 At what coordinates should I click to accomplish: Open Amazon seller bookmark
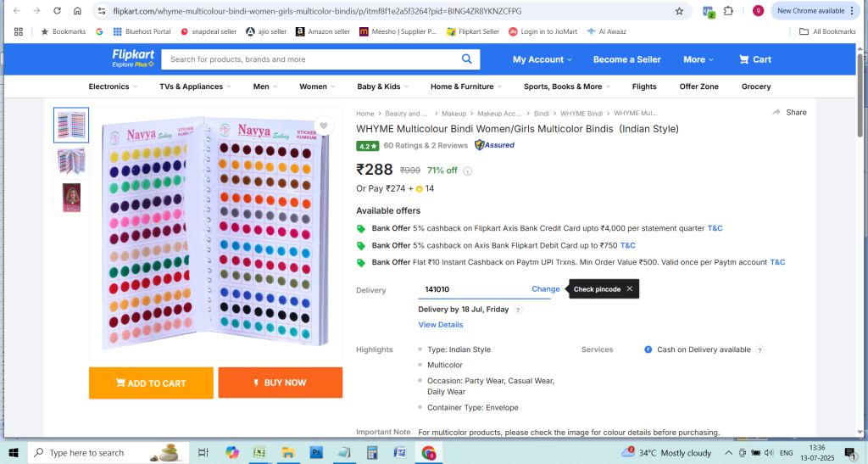tap(323, 31)
